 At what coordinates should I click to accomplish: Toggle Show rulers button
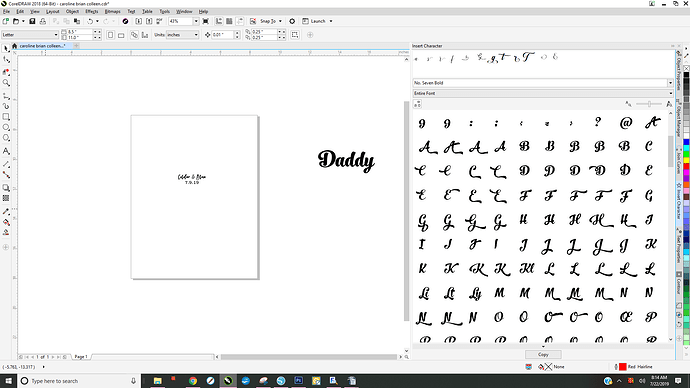click(219, 21)
